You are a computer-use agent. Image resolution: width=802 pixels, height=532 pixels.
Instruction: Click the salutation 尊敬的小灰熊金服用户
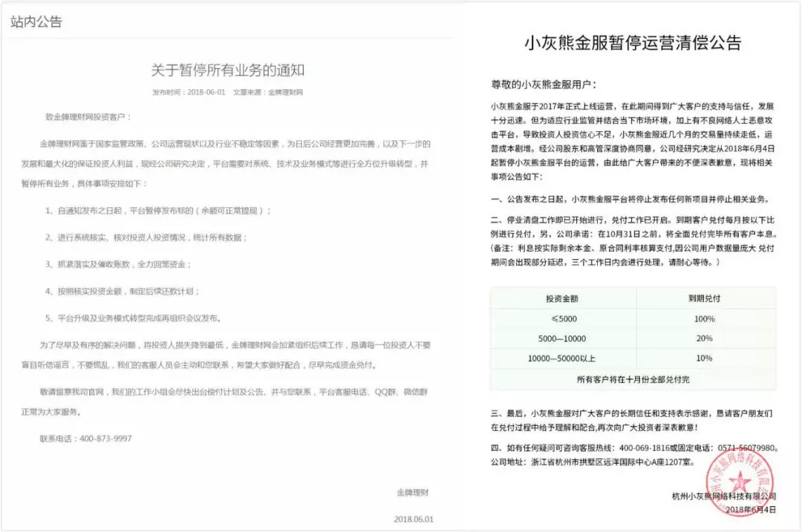[x=544, y=85]
